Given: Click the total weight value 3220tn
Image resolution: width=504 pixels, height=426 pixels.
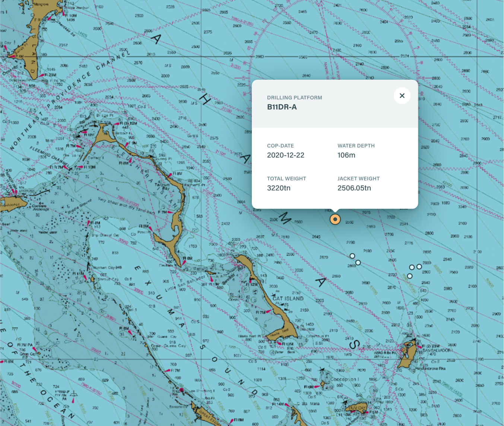Looking at the screenshot, I should (x=279, y=188).
